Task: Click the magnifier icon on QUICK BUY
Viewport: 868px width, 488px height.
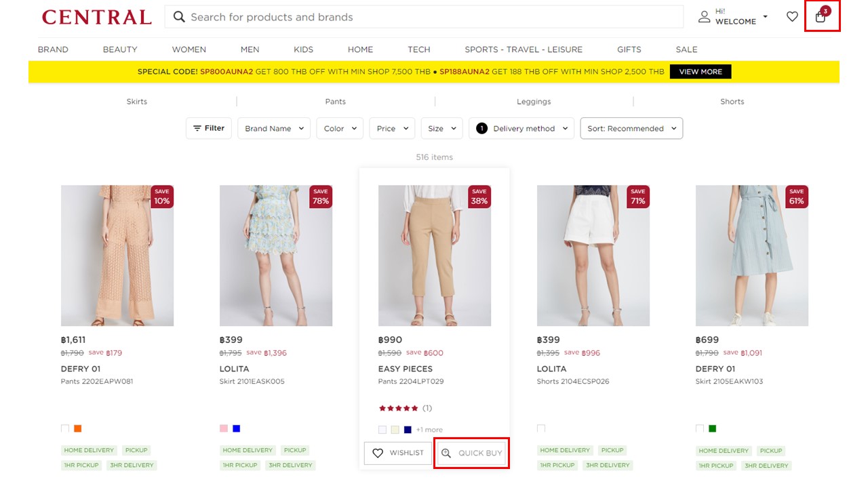Action: (x=446, y=453)
